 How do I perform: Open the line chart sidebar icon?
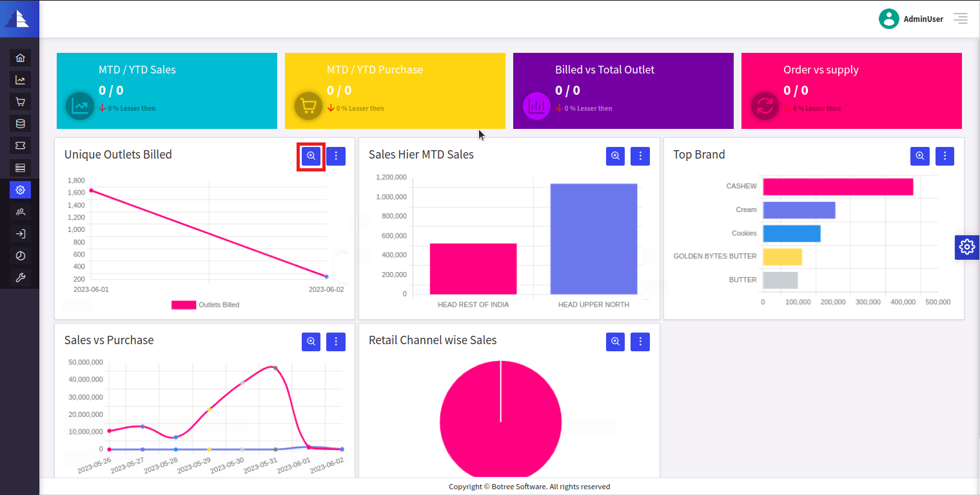tap(21, 80)
